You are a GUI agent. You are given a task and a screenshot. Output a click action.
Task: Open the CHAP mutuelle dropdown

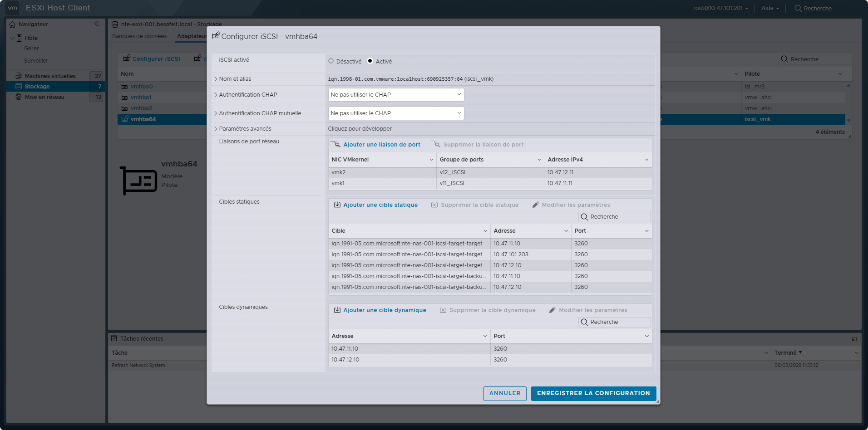pos(396,113)
